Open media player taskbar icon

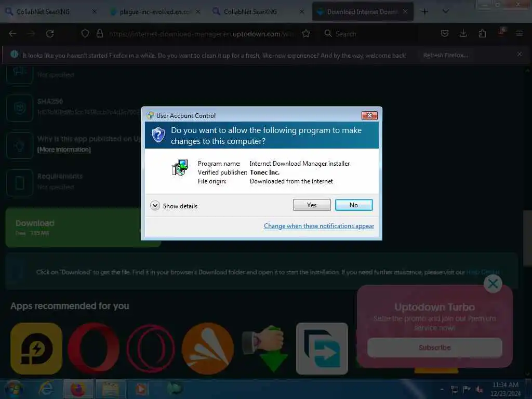141,389
